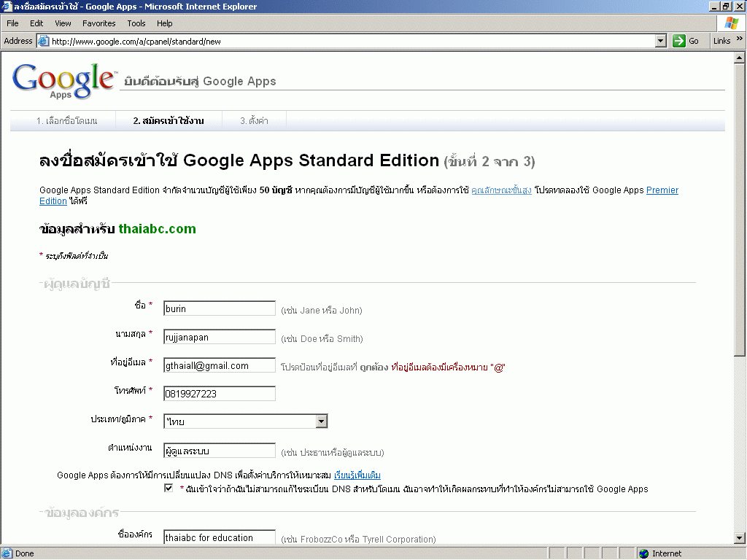The height and width of the screenshot is (560, 747).
Task: Click the Google Apps logo
Action: (63, 80)
